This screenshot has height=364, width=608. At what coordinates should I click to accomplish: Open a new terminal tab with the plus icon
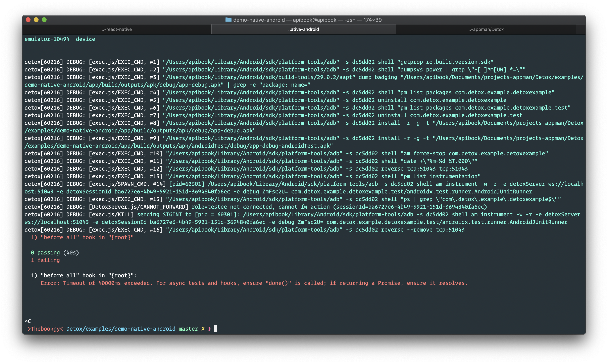pos(581,29)
